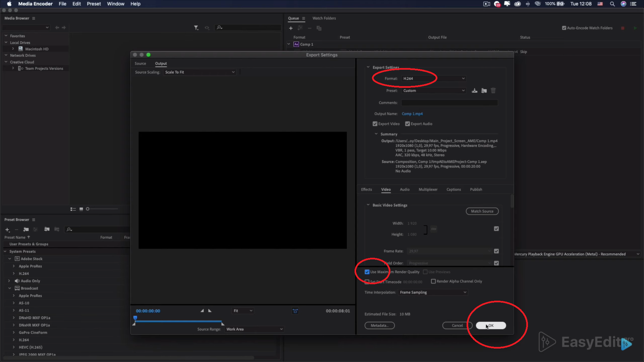Toggle Set Start Timecode checkbox
644x362 pixels.
[367, 282]
